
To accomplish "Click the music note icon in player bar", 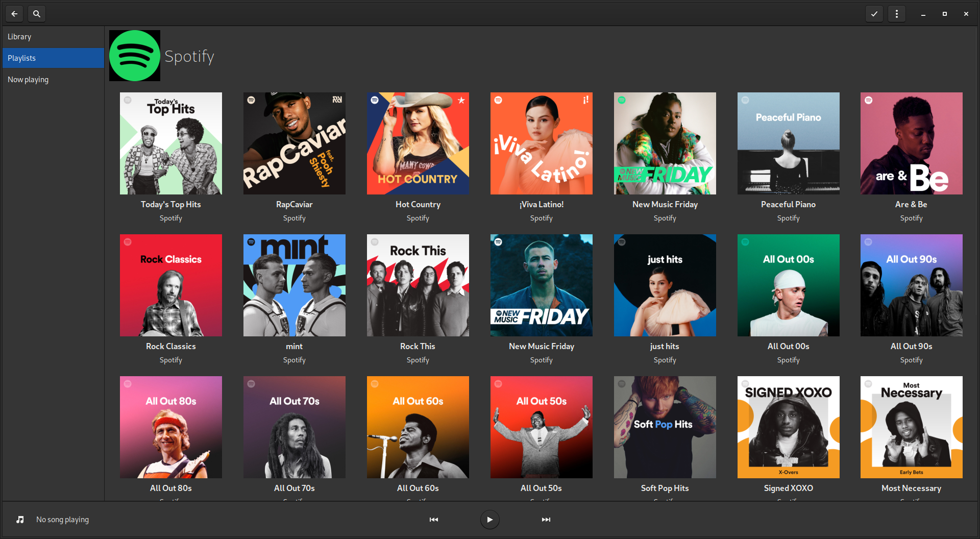I will [x=20, y=520].
